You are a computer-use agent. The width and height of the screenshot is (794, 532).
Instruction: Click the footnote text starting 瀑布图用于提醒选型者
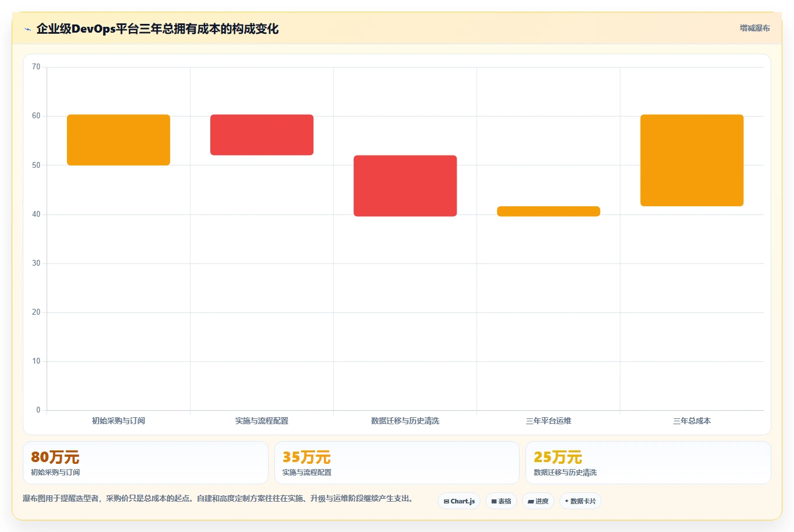tap(218, 499)
